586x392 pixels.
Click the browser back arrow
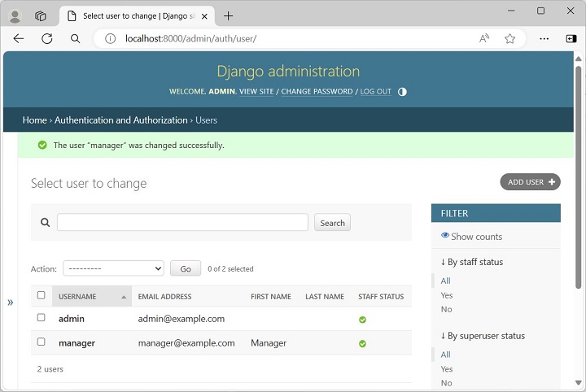click(18, 38)
